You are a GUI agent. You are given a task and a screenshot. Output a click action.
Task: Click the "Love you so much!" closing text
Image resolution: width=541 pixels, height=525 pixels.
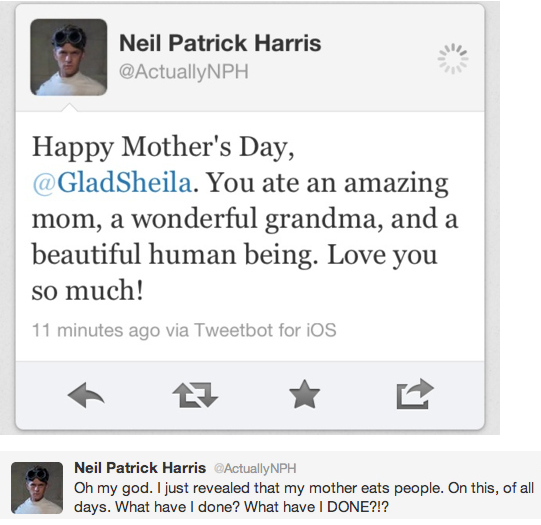(235, 273)
